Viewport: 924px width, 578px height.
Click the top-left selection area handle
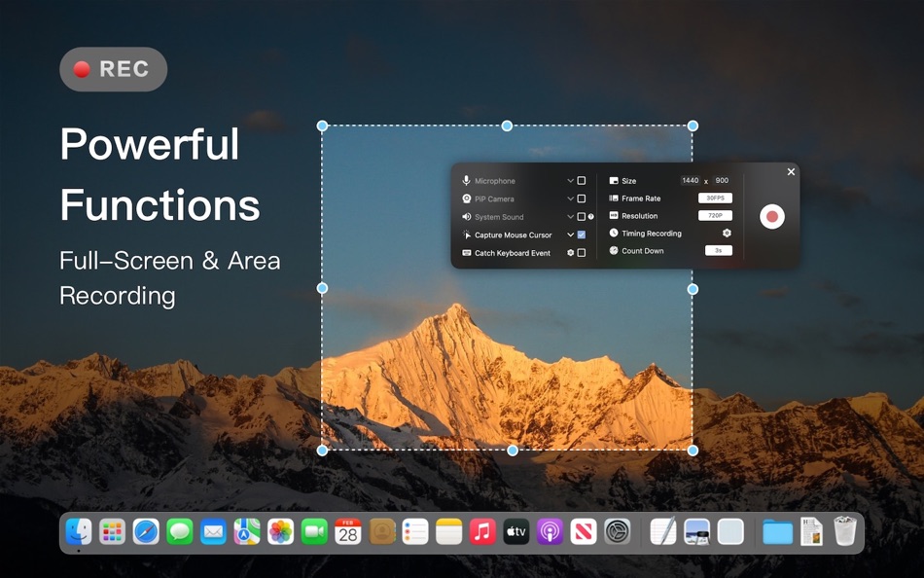tap(322, 126)
